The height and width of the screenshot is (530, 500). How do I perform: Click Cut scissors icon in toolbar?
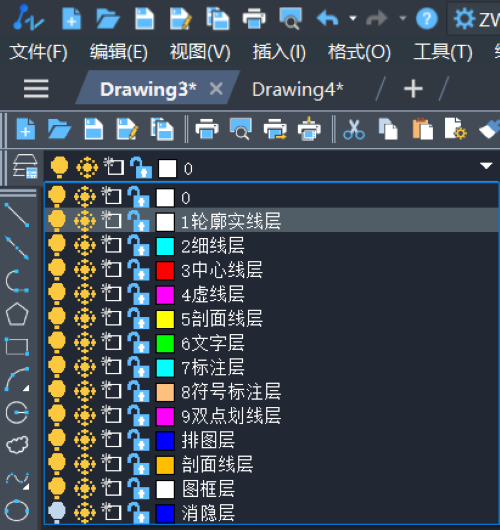pyautogui.click(x=354, y=129)
